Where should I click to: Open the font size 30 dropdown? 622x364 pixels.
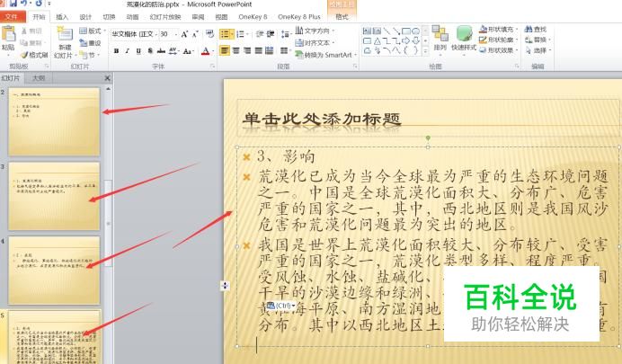(x=176, y=34)
